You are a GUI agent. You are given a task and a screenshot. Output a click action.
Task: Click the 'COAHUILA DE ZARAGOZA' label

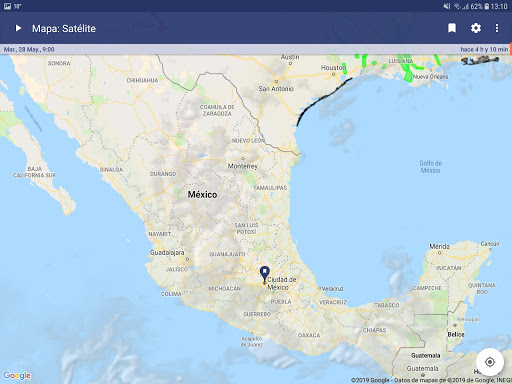[x=217, y=110]
